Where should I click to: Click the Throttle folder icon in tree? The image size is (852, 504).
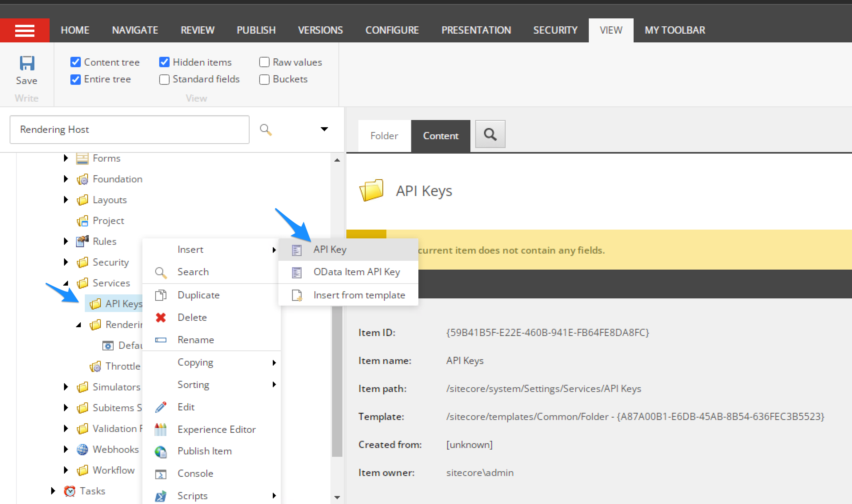click(95, 366)
